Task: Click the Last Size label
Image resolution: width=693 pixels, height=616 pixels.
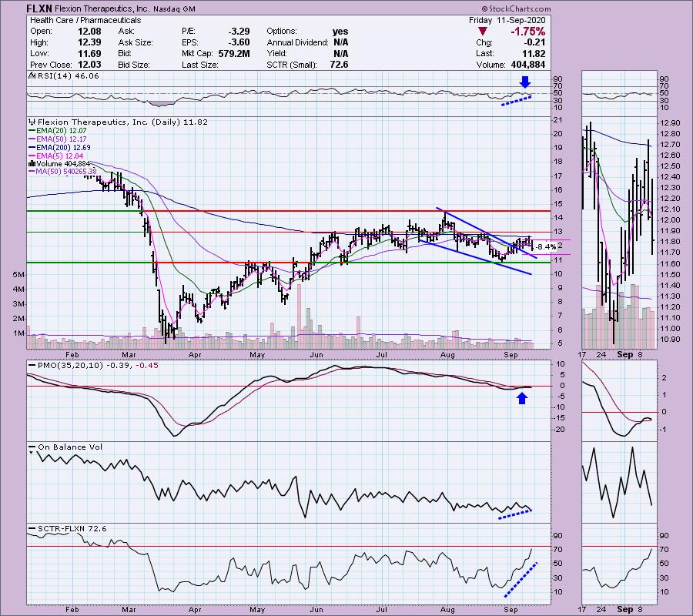Action: pyautogui.click(x=199, y=65)
